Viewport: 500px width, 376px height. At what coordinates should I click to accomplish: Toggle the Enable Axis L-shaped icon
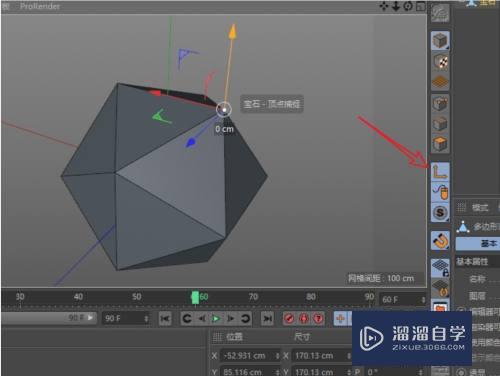440,172
